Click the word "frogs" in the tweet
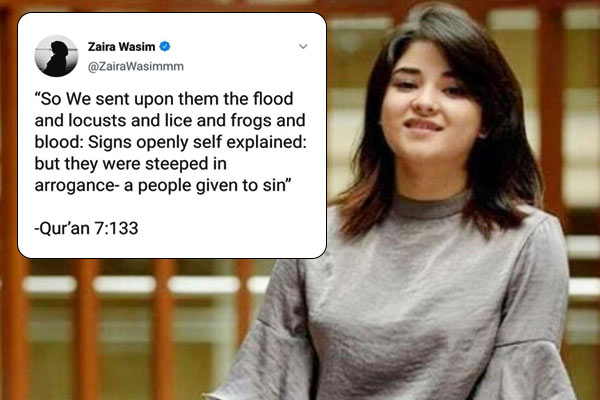This screenshot has height=400, width=600. [251, 121]
